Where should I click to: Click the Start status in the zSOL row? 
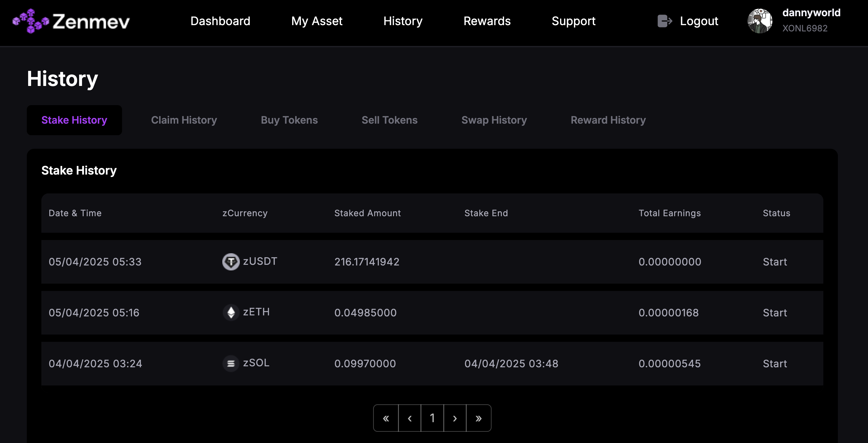pyautogui.click(x=775, y=364)
